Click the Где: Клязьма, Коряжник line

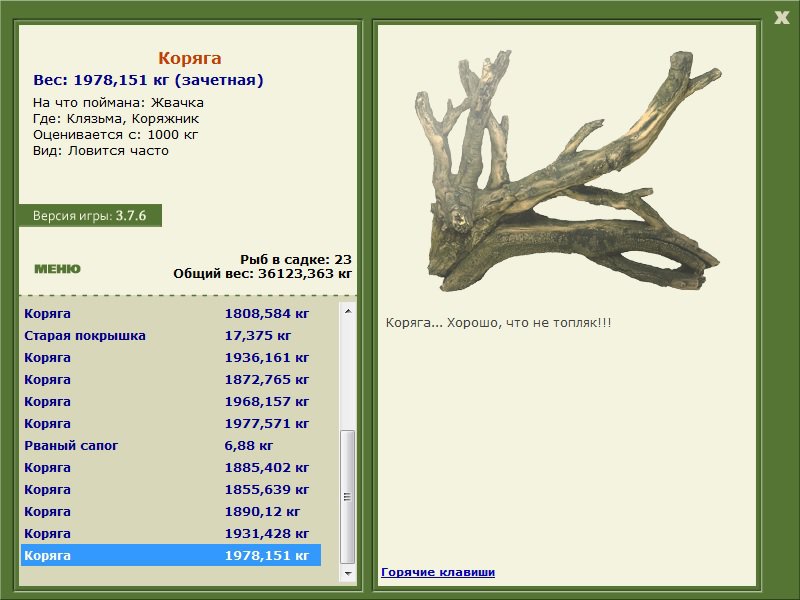tap(116, 119)
